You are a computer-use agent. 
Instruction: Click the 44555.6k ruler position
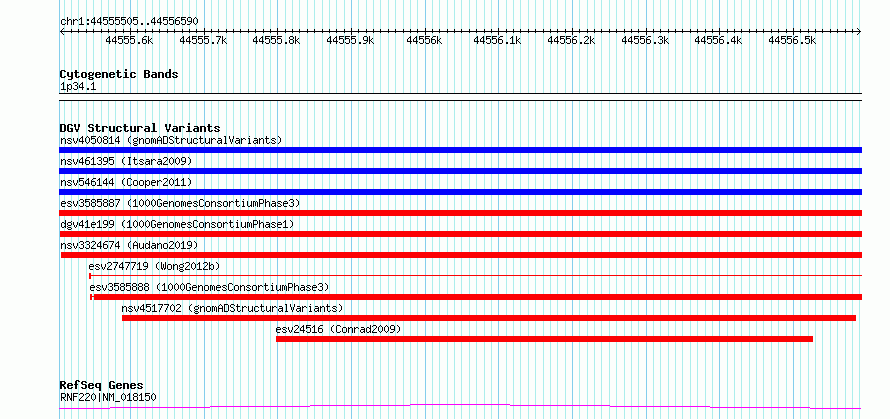click(130, 40)
